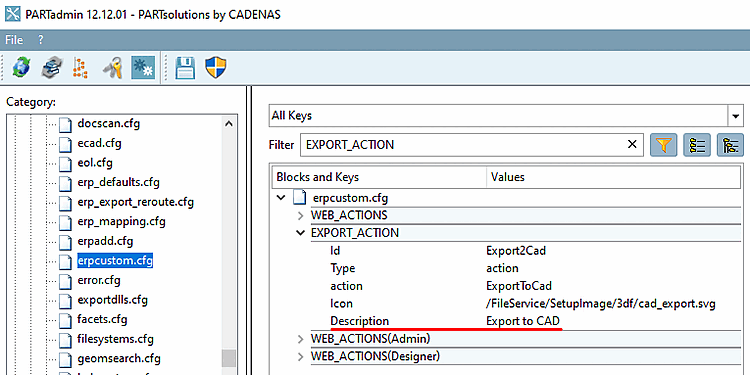Click the Values column header
This screenshot has width=750, height=375.
coord(614,177)
